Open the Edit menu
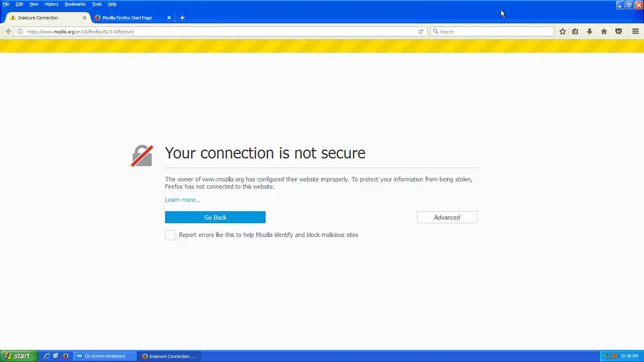This screenshot has height=362, width=644. [x=19, y=4]
